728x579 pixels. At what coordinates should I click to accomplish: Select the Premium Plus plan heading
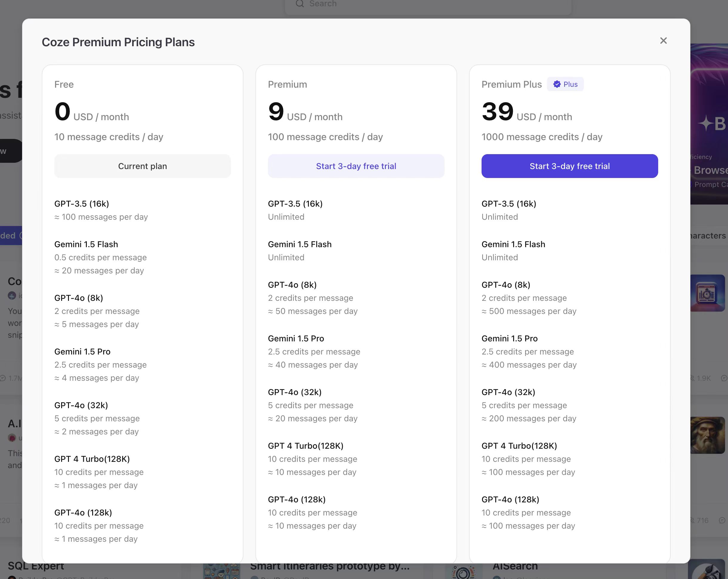tap(512, 84)
